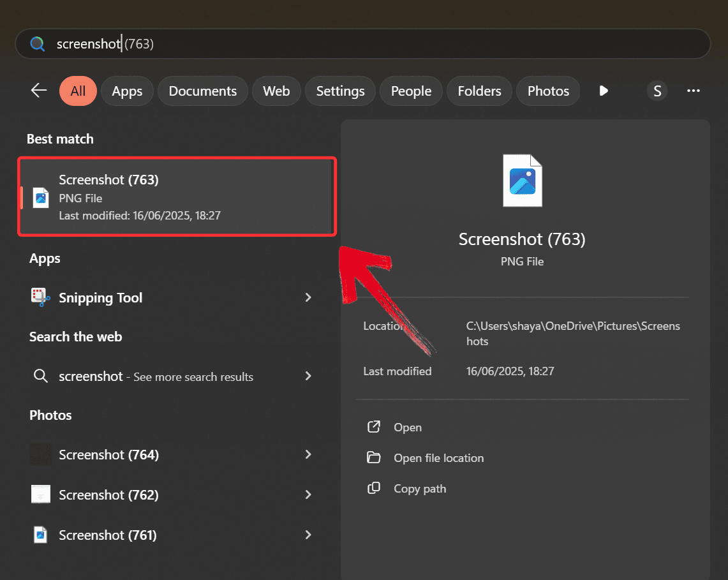728x580 pixels.
Task: Click the Screenshot (764) thumbnail icon
Action: [41, 454]
